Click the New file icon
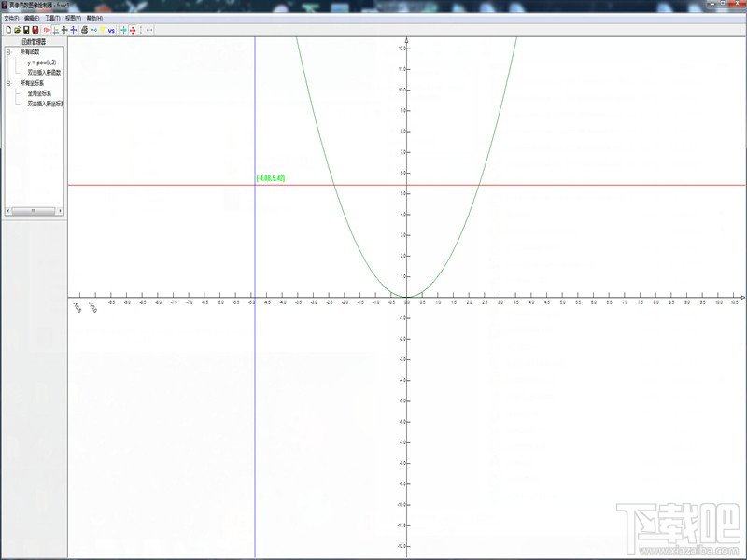 click(x=7, y=30)
